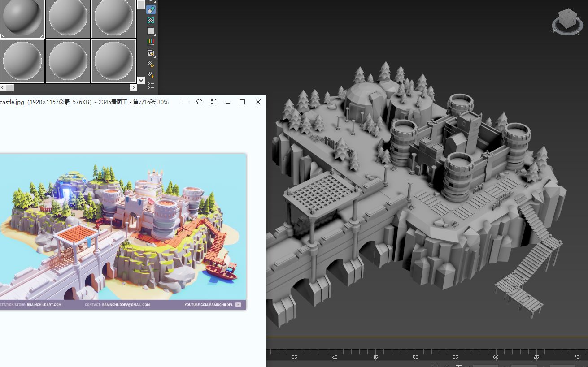Click the fullscreen icon in the image viewer

[x=213, y=102]
